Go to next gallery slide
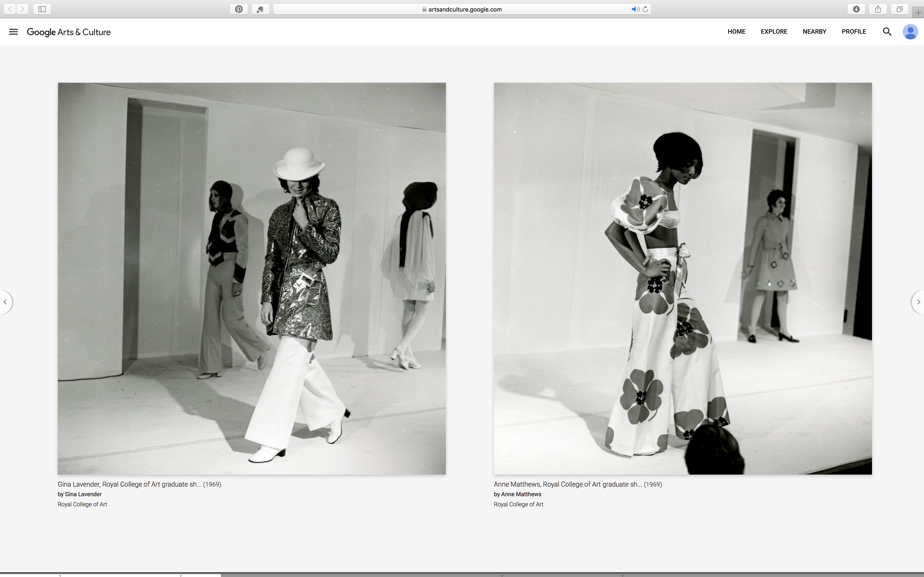This screenshot has width=924, height=577. (918, 302)
